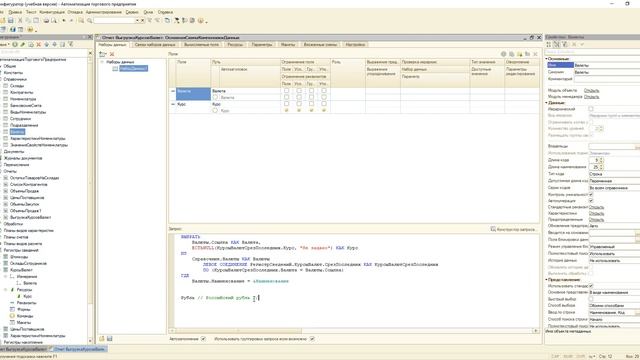Select the НаборДанных1 item in the data set tree
Screen dimensions: 640x360
point(133,69)
